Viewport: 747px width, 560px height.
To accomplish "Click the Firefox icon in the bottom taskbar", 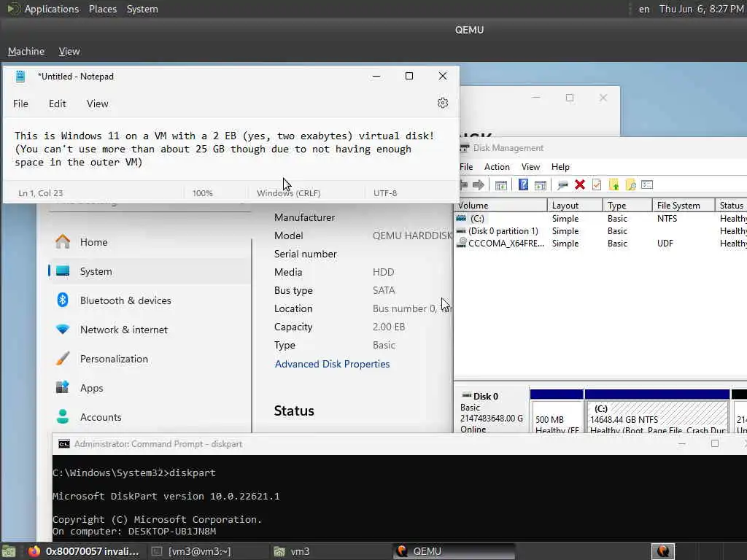I will click(x=34, y=551).
